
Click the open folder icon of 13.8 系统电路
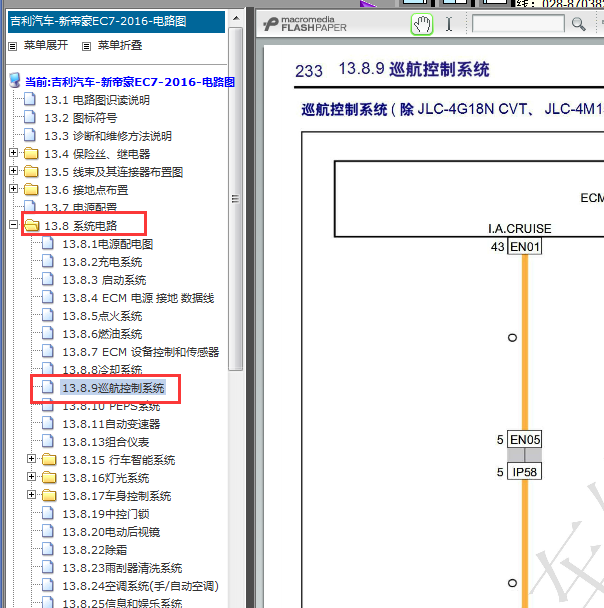point(32,226)
